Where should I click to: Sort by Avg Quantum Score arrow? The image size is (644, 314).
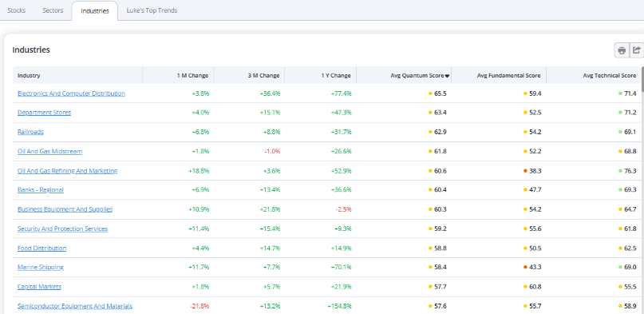[447, 76]
